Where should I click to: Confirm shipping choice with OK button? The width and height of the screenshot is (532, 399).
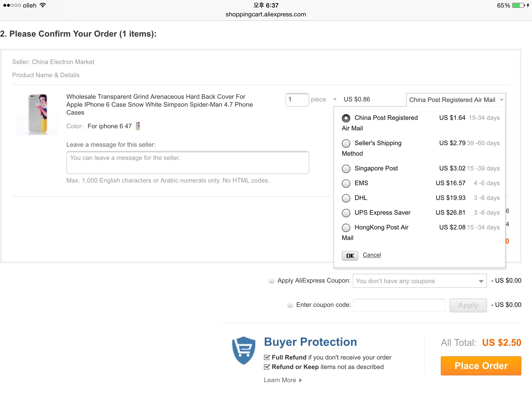click(350, 256)
